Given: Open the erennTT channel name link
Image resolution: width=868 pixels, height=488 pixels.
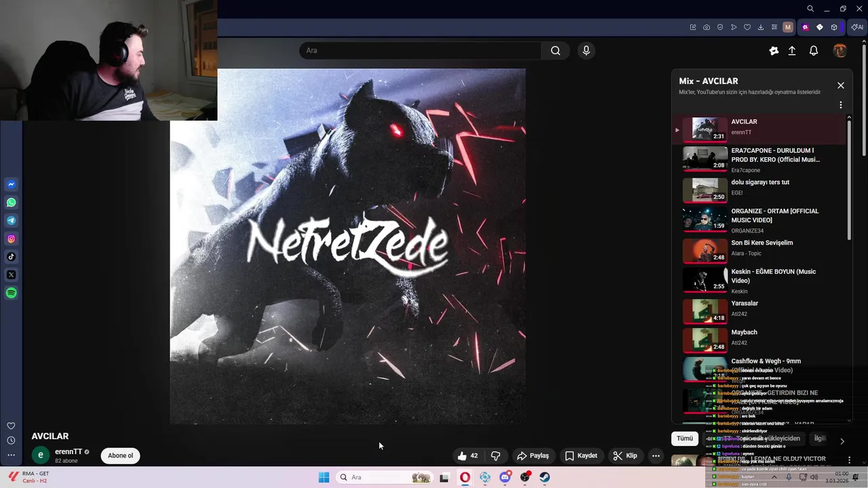Looking at the screenshot, I should (x=68, y=451).
